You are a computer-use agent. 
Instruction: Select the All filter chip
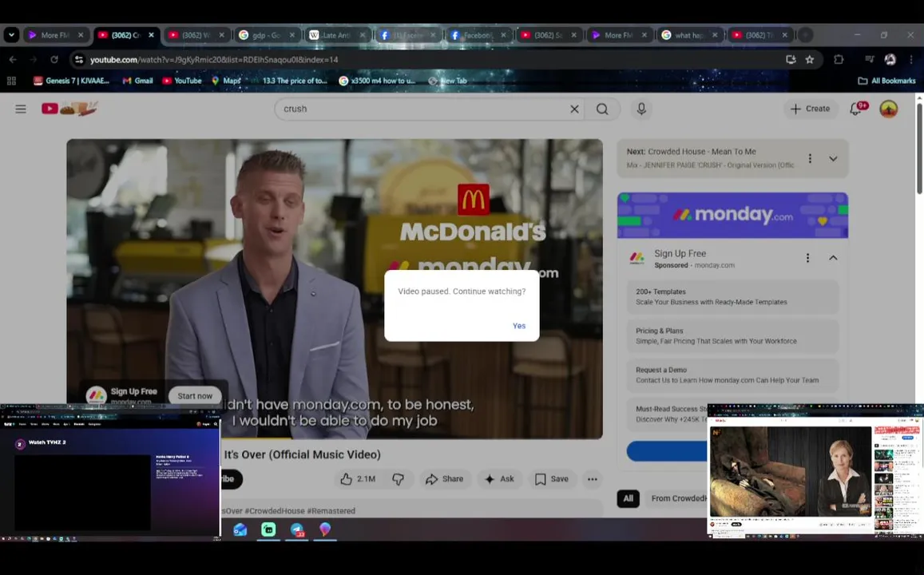point(629,498)
